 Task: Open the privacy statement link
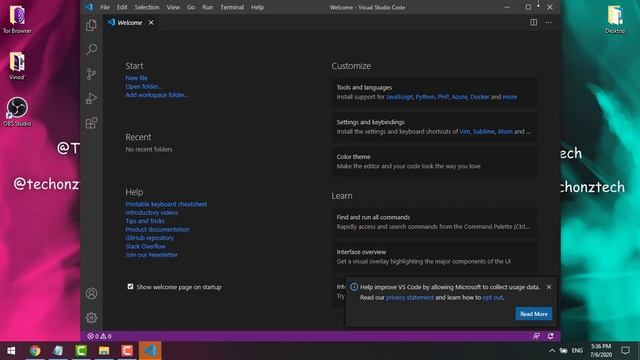[x=409, y=298]
